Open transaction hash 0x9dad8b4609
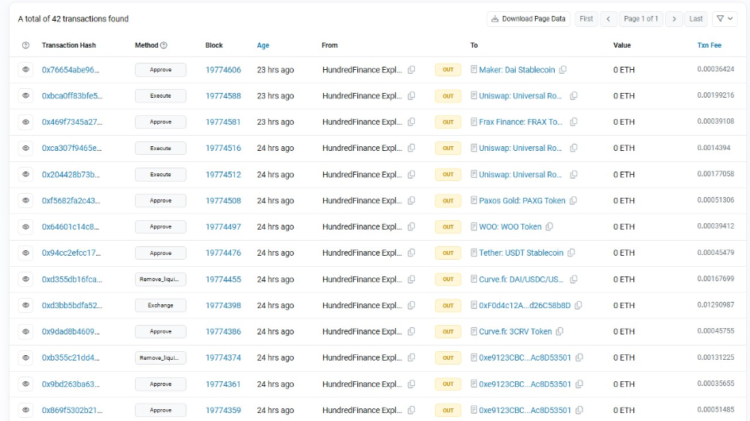Image resolution: width=750 pixels, height=421 pixels. pos(70,332)
